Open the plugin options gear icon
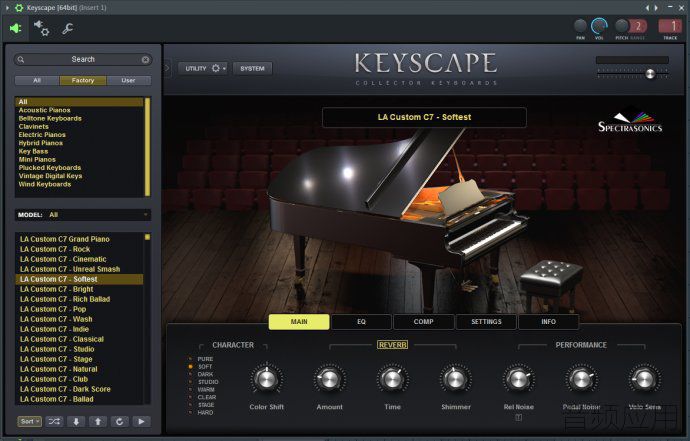The width and height of the screenshot is (690, 441). [42, 28]
